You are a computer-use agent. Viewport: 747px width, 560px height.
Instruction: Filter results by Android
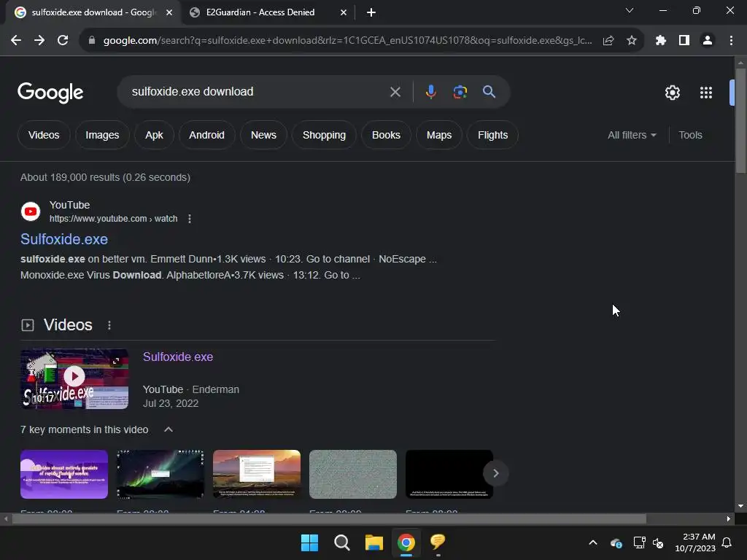pyautogui.click(x=206, y=135)
